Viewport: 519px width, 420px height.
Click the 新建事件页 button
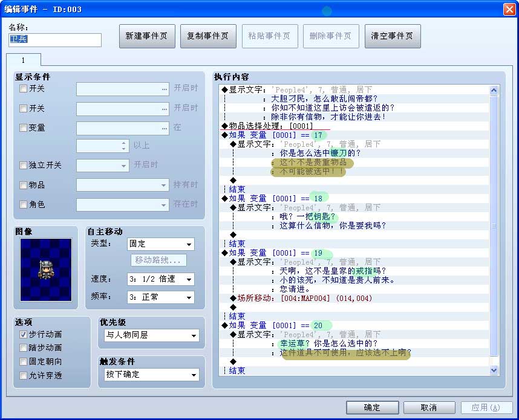point(146,36)
